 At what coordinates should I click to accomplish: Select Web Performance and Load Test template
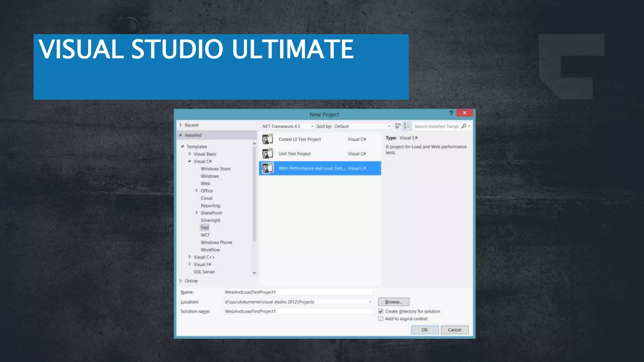pos(320,168)
